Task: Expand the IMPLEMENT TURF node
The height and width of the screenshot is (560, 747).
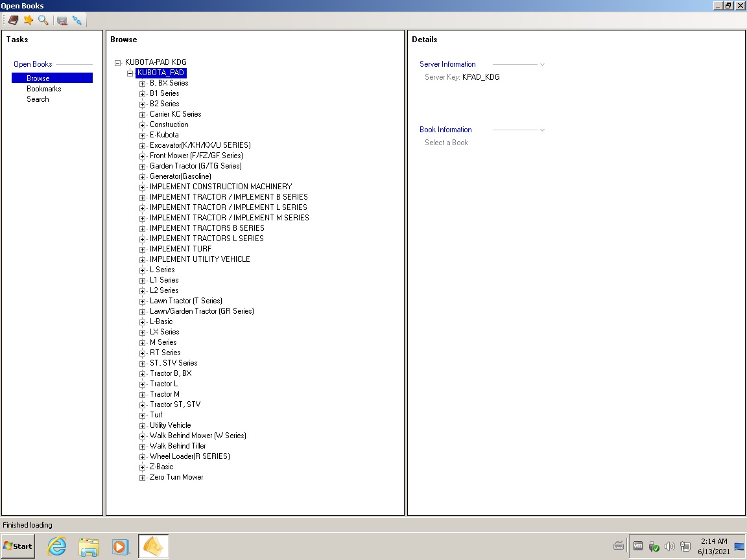Action: tap(142, 250)
